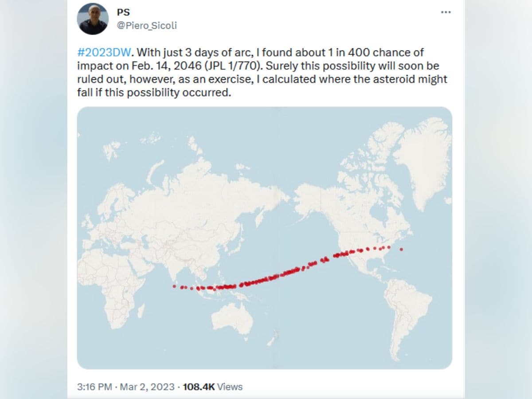Screen dimensions: 532x399
Task: Open the PS display name profile
Action: coord(123,12)
